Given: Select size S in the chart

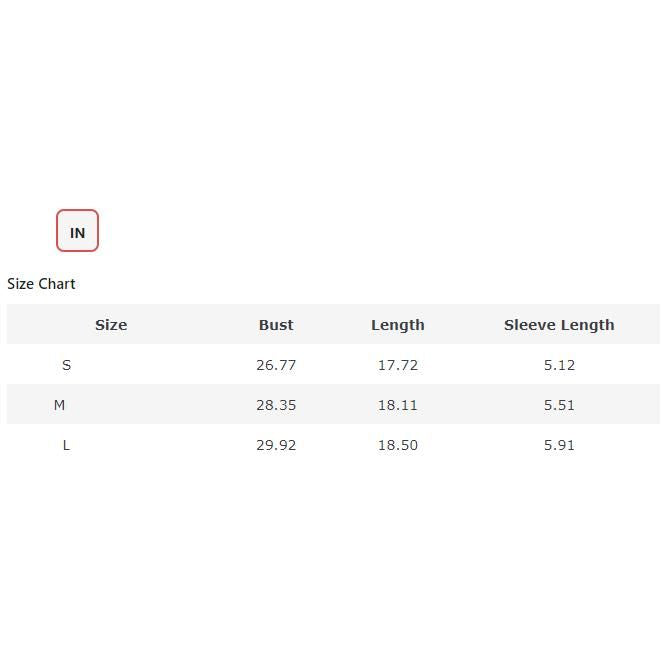Looking at the screenshot, I should pos(67,365).
